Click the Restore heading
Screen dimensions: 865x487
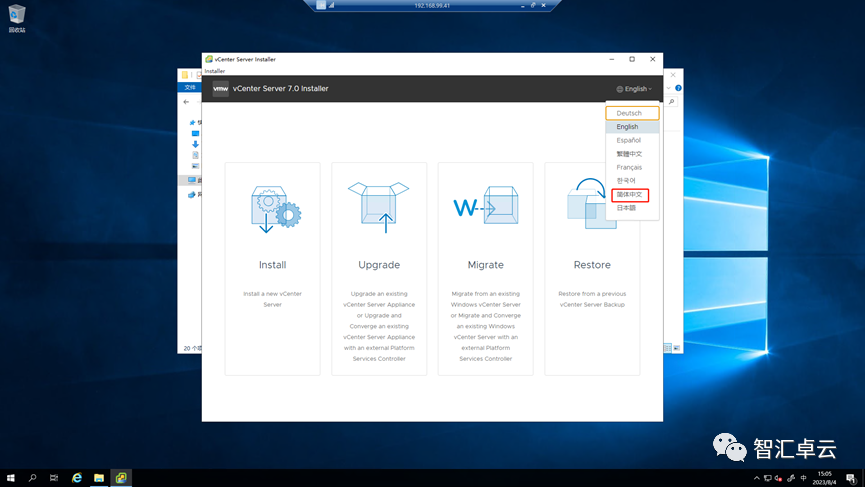pyautogui.click(x=592, y=265)
